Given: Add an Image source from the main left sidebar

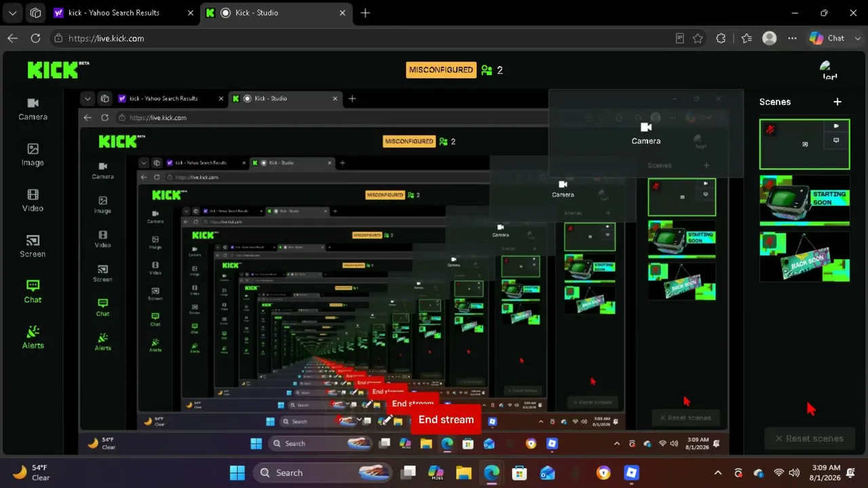Looking at the screenshot, I should [x=33, y=155].
